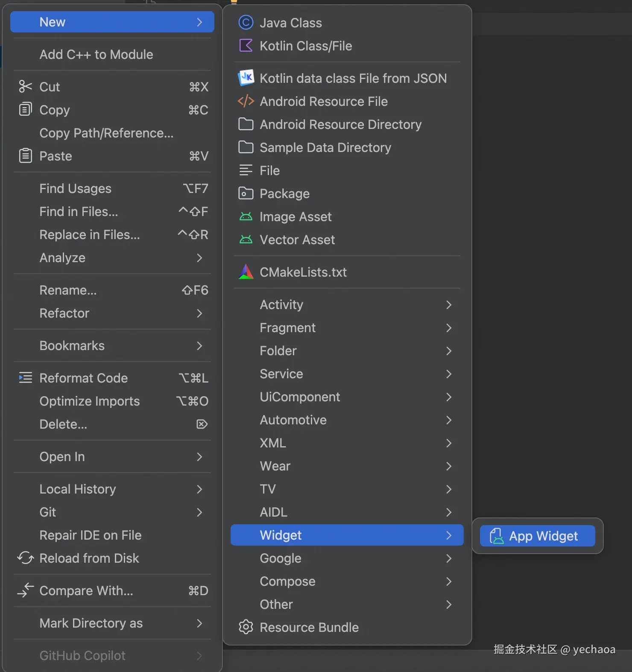This screenshot has width=632, height=672.
Task: Expand the Compose submenu arrow
Action: click(448, 581)
